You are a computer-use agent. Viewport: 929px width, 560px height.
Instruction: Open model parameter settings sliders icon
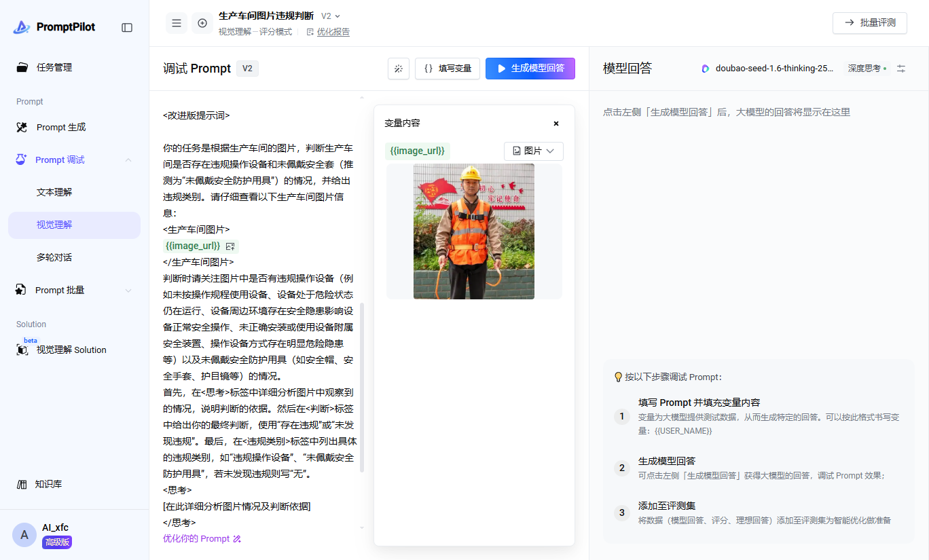click(x=901, y=69)
